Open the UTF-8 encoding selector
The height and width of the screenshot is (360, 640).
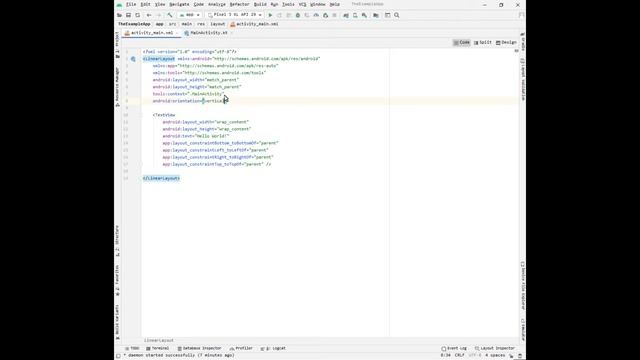pos(475,355)
